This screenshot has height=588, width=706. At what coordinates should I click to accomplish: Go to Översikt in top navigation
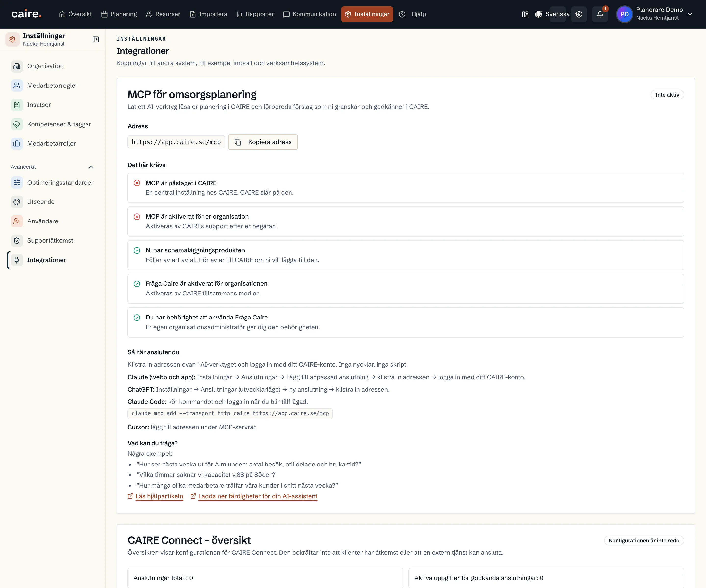pyautogui.click(x=75, y=14)
